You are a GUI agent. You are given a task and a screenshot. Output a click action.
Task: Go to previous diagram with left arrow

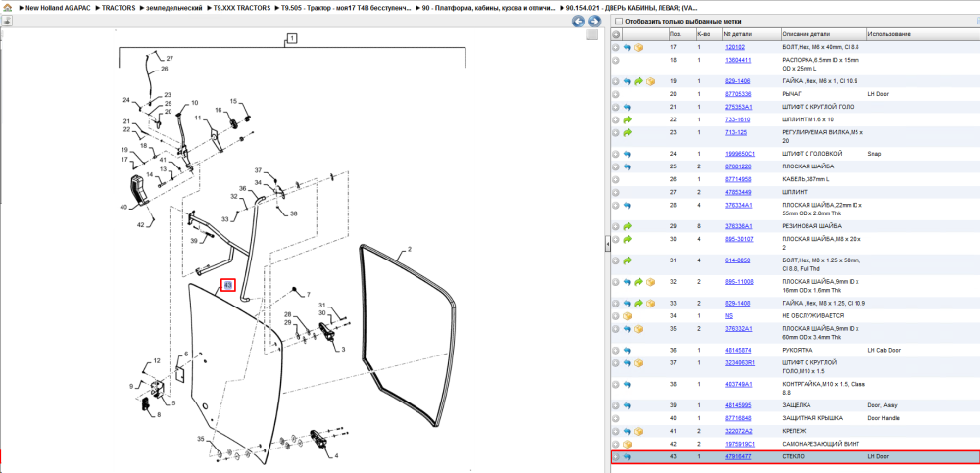click(579, 22)
